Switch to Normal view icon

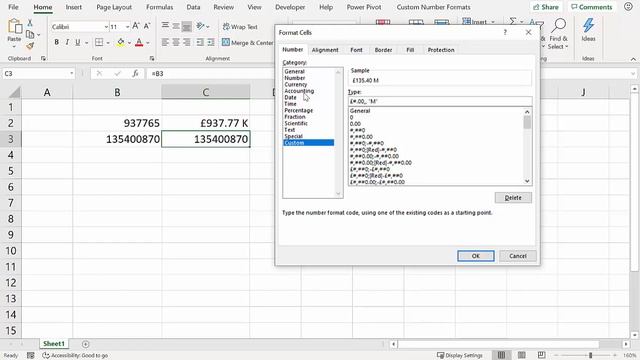click(501, 355)
